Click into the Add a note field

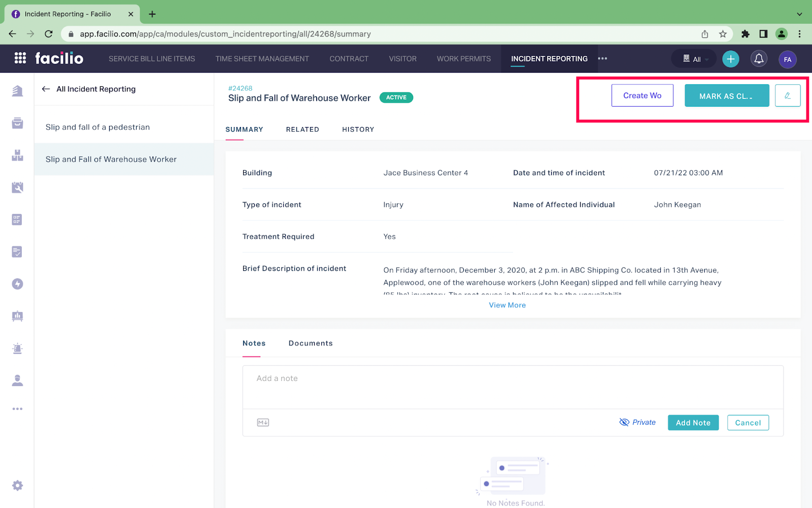[x=513, y=387]
